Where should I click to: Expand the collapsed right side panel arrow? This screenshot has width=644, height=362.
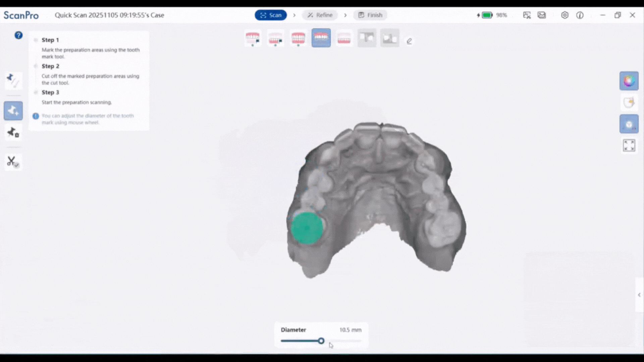coord(639,295)
